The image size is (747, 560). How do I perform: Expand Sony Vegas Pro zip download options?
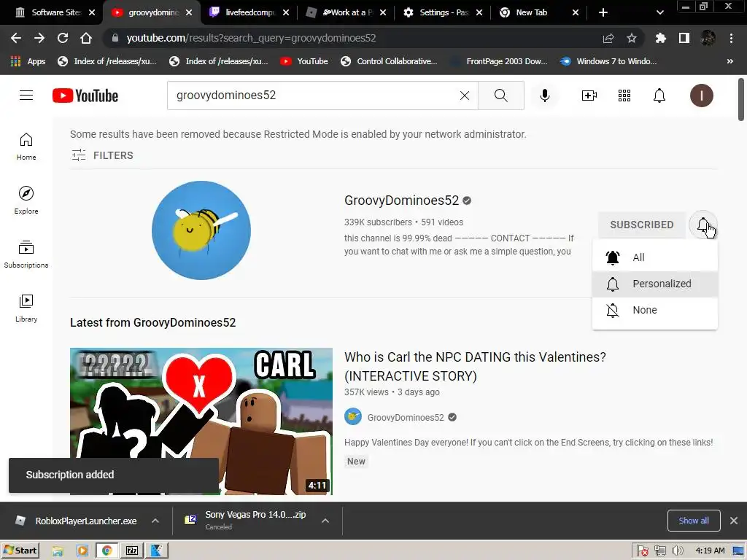click(x=325, y=521)
